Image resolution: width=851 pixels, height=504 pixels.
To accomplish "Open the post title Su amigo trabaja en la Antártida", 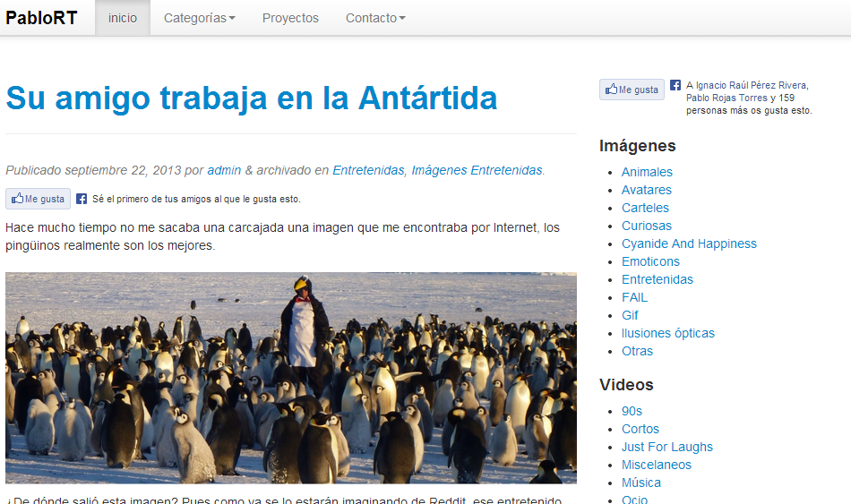I will click(x=251, y=98).
